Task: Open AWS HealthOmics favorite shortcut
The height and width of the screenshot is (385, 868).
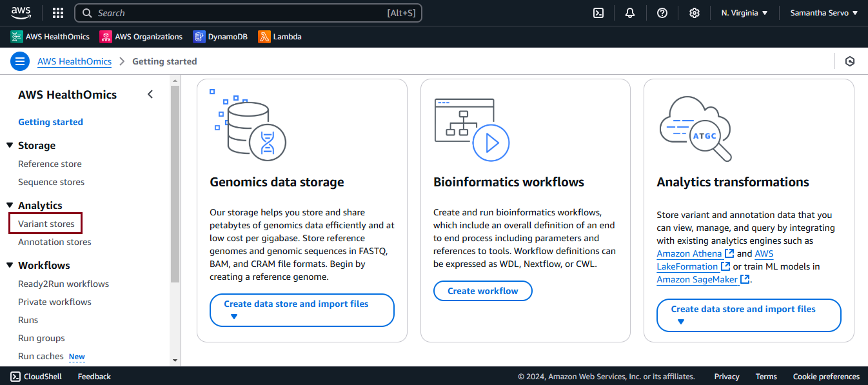Action: click(x=50, y=37)
